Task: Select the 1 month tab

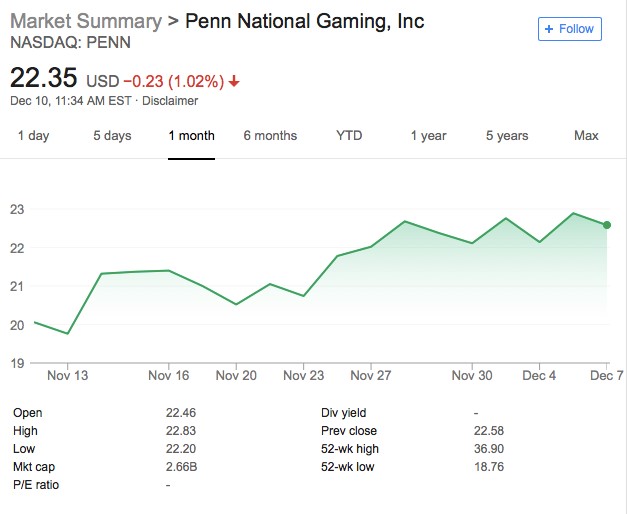Action: [x=191, y=136]
